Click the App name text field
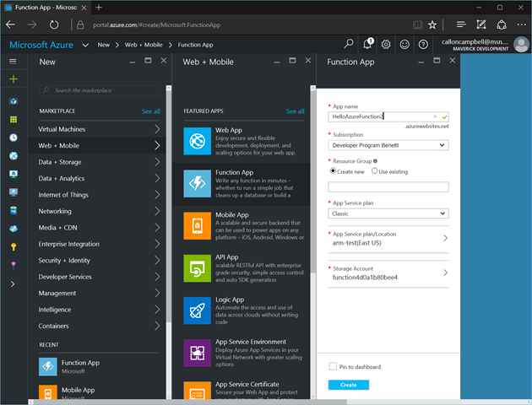Viewport: 532px width, 405px height. (x=388, y=116)
